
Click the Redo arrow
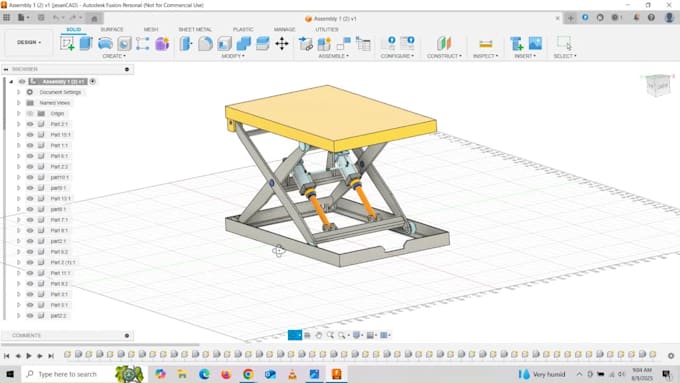click(x=72, y=18)
